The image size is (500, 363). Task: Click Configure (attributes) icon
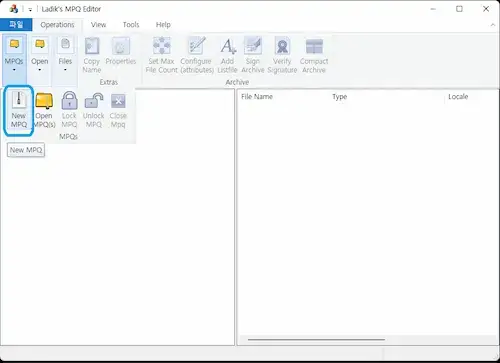point(196,46)
